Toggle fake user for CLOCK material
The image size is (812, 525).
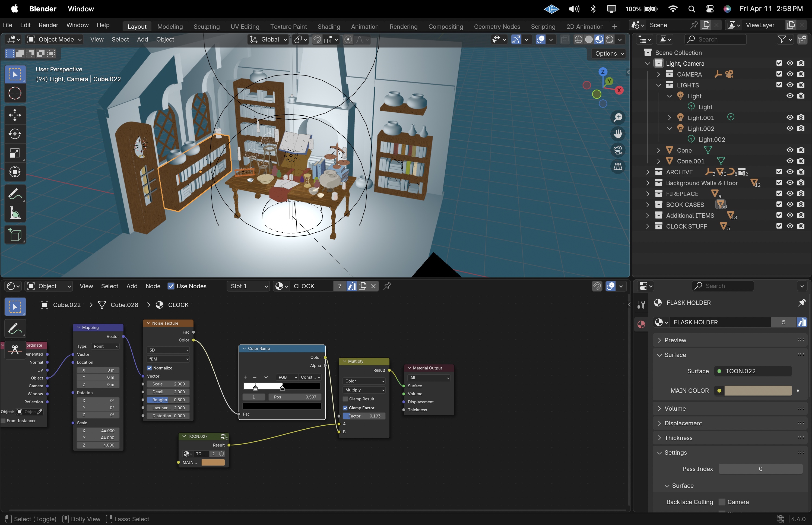352,286
